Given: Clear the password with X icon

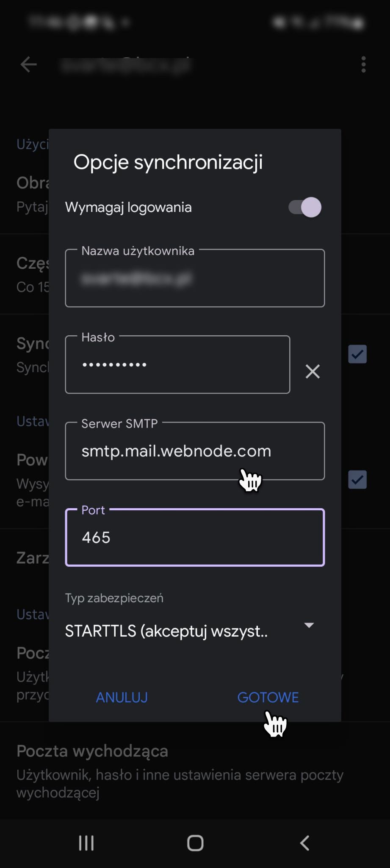Looking at the screenshot, I should 313,371.
